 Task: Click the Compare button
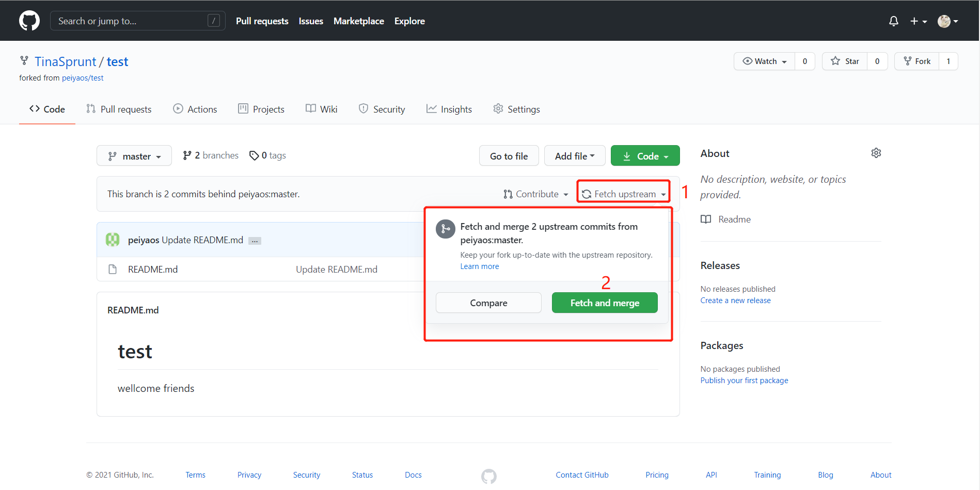pos(488,303)
